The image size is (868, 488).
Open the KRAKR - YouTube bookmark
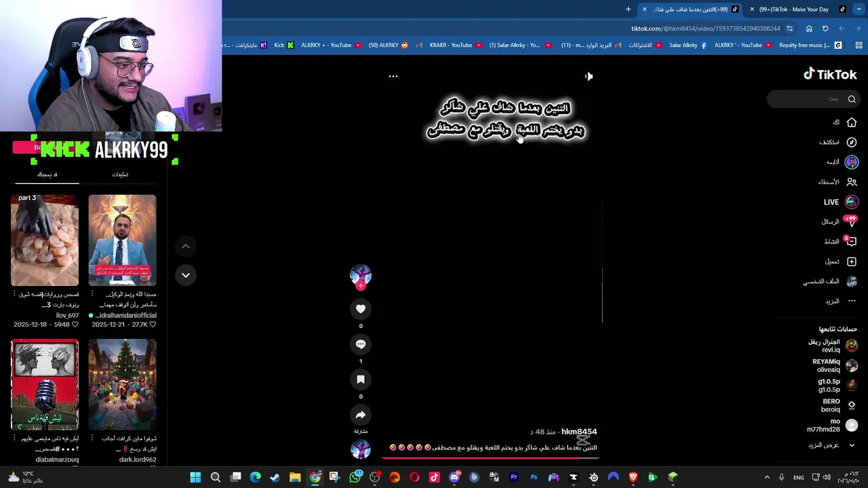pos(456,45)
